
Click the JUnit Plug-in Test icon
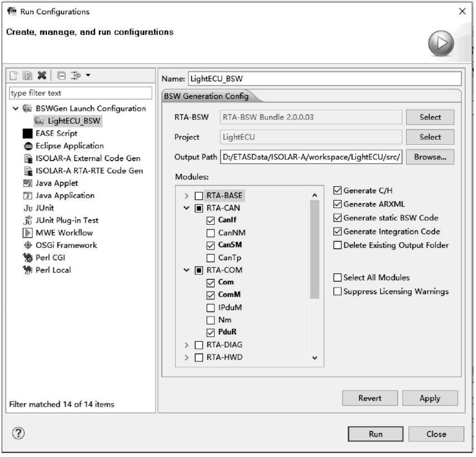[x=28, y=221]
